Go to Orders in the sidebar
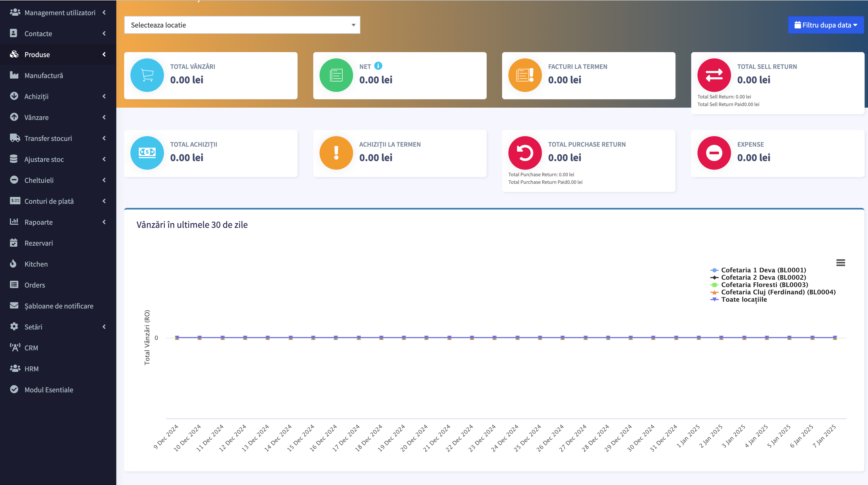Screen dimensions: 868x485 pyautogui.click(x=34, y=285)
